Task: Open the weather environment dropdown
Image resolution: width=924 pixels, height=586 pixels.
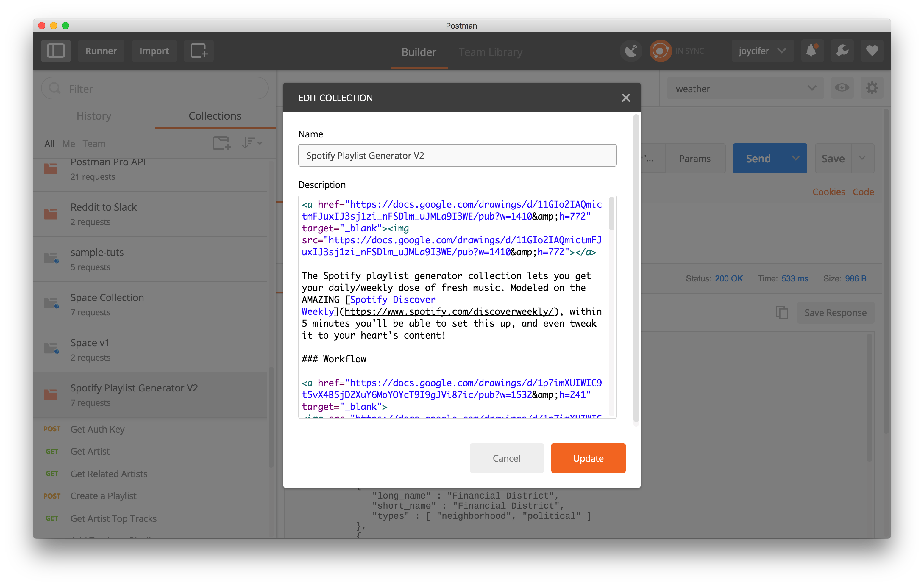Action: coord(745,89)
